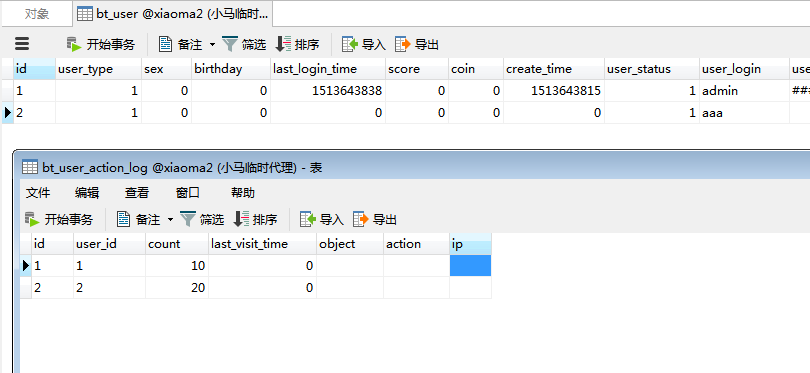Screen dimensions: 810x373
Task: Expand the 备注 dropdown arrow in bt_user toolbar
Action: click(x=212, y=45)
